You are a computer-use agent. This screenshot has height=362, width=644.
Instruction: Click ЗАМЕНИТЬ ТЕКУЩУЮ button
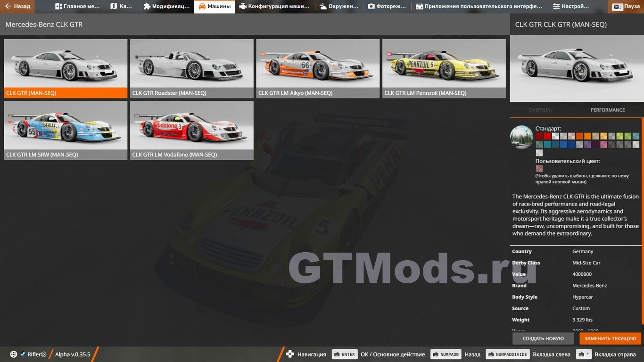coord(611,338)
